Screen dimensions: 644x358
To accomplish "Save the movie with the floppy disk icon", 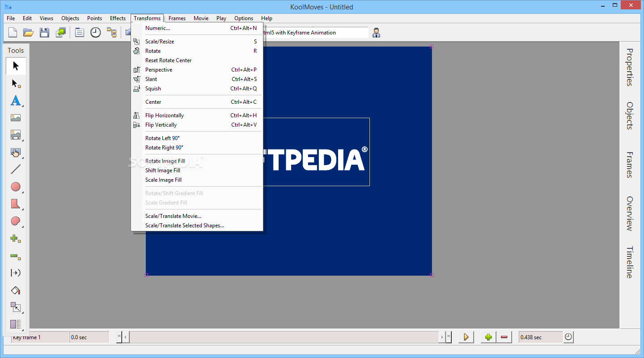I will tap(44, 32).
